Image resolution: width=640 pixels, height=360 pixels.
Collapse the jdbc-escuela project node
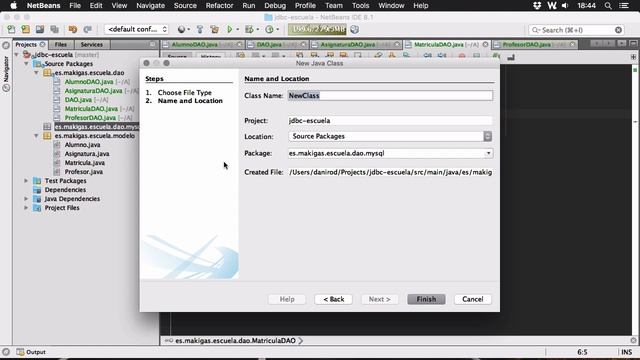click(17, 55)
